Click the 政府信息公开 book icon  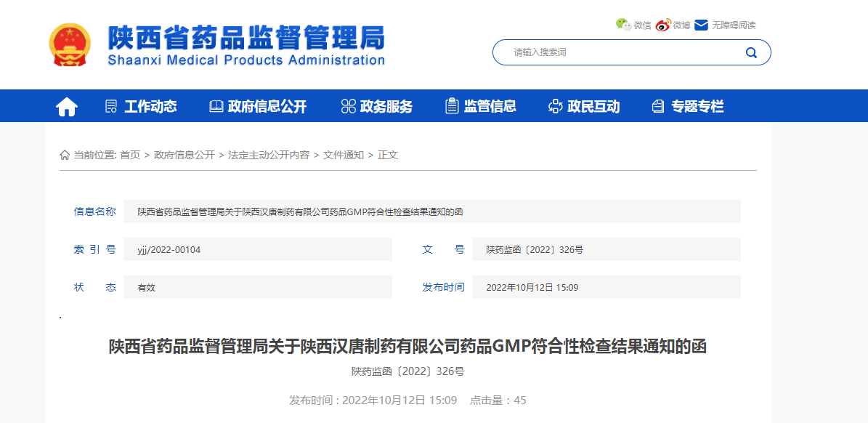click(x=216, y=106)
